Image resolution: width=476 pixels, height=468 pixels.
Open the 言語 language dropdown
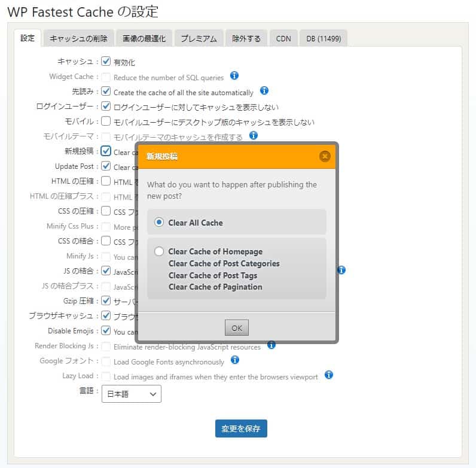[x=131, y=394]
